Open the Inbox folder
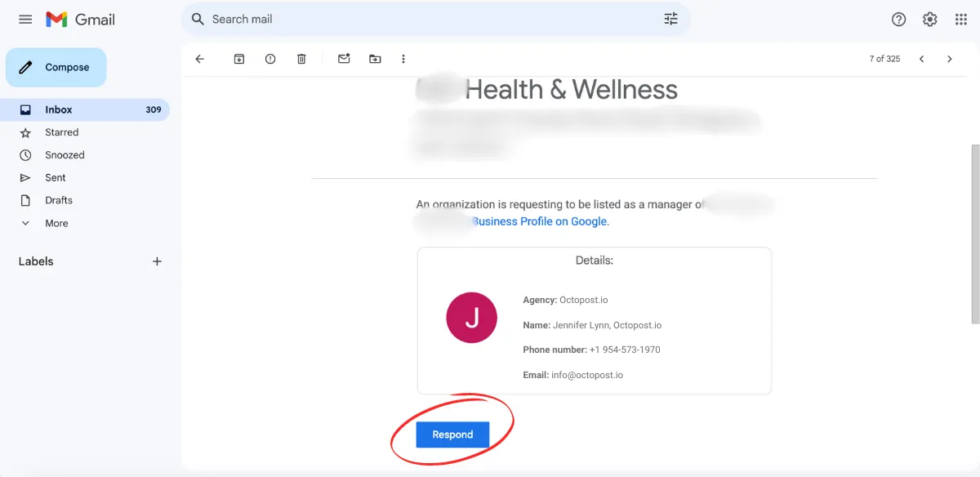 [x=85, y=109]
